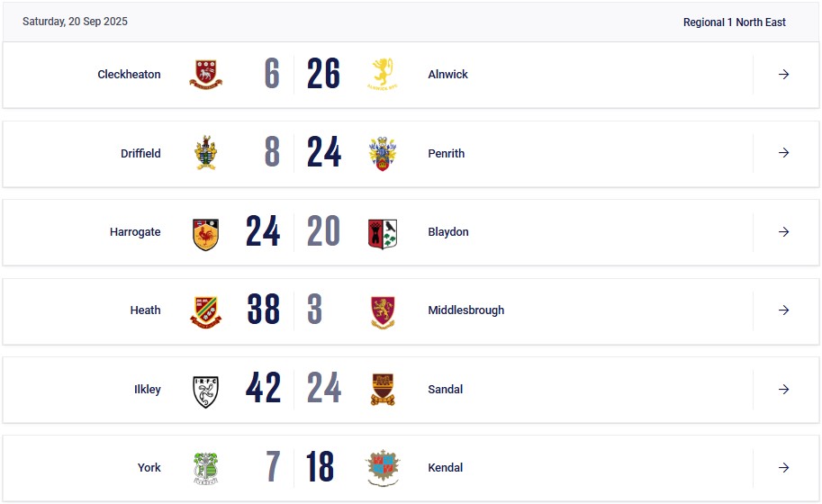Open Ilkley vs Sandal match arrow
822x504 pixels.
click(783, 390)
